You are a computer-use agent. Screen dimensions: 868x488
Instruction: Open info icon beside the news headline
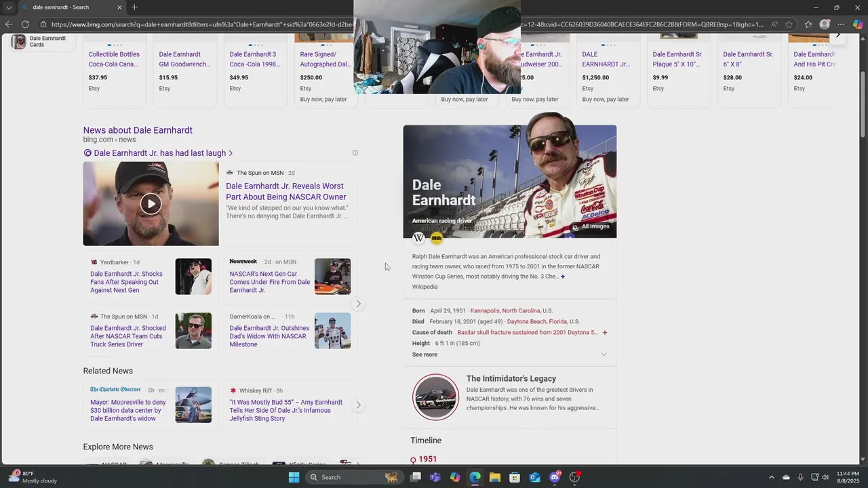tap(355, 153)
